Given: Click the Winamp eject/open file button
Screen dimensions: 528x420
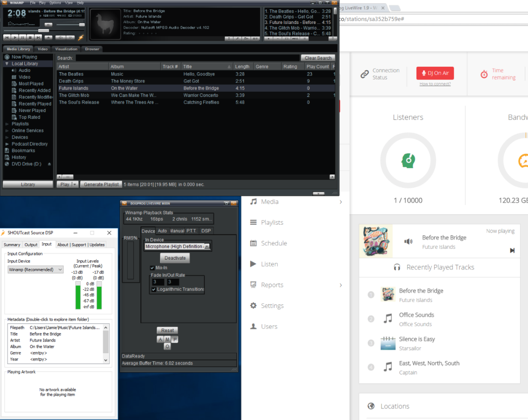Looking at the screenshot, I should point(48,37).
